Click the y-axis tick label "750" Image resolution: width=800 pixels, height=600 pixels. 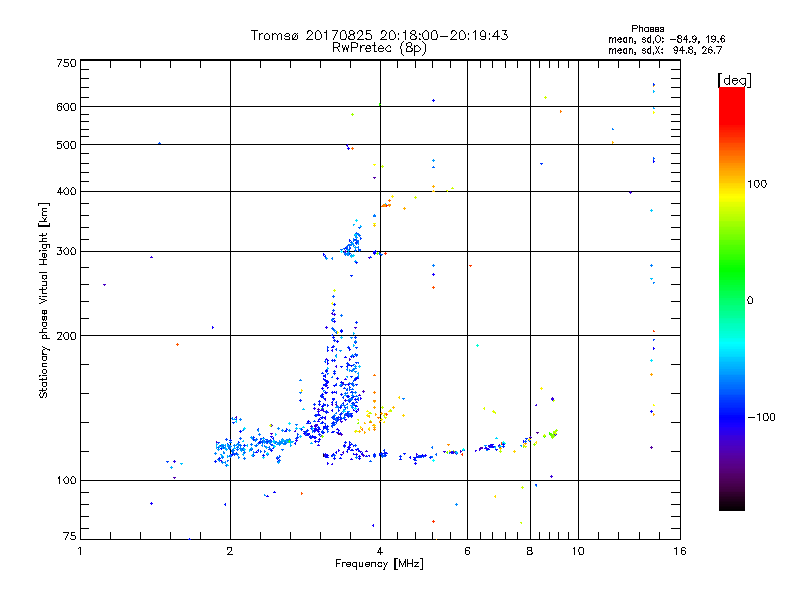tap(66, 63)
